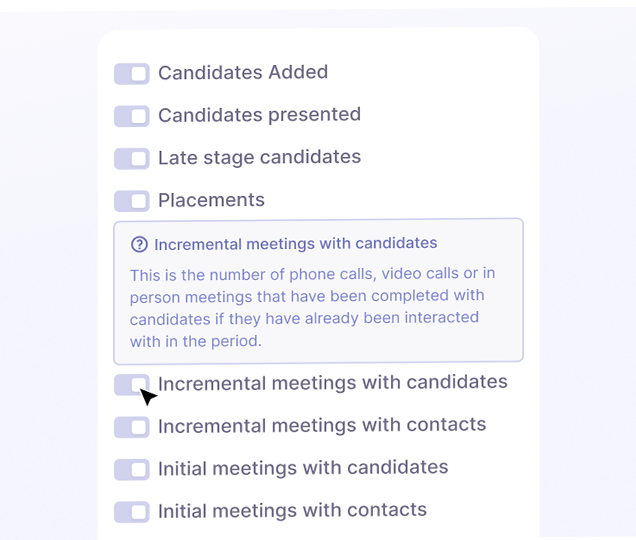Toggle Incremental meetings with candidates switch
Image resolution: width=636 pixels, height=540 pixels.
pyautogui.click(x=131, y=385)
